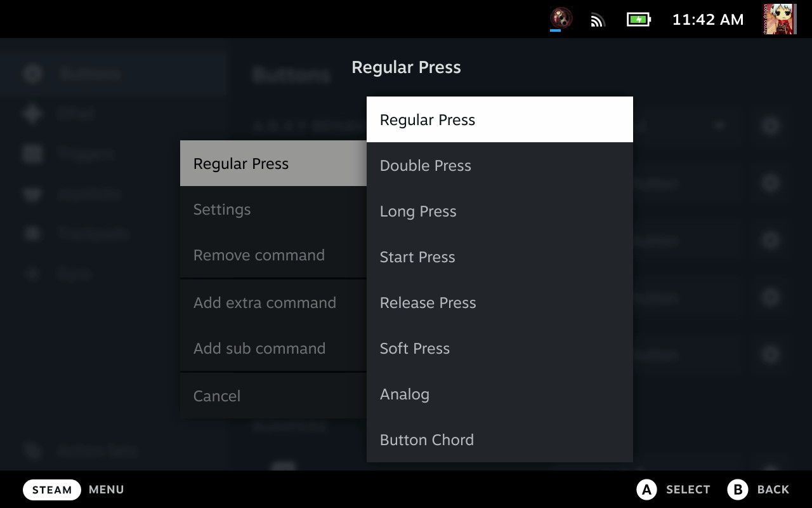This screenshot has width=812, height=508.
Task: Click Add extra command
Action: [273, 303]
